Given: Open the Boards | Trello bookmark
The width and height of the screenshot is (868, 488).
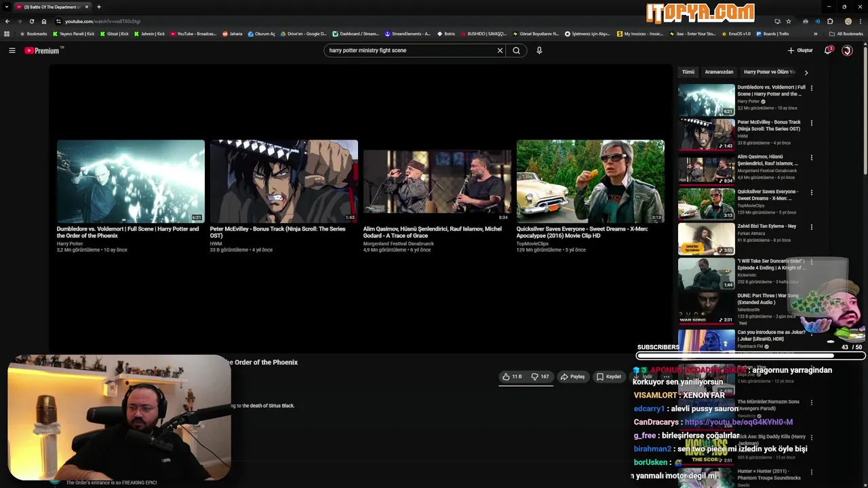Looking at the screenshot, I should click(772, 33).
